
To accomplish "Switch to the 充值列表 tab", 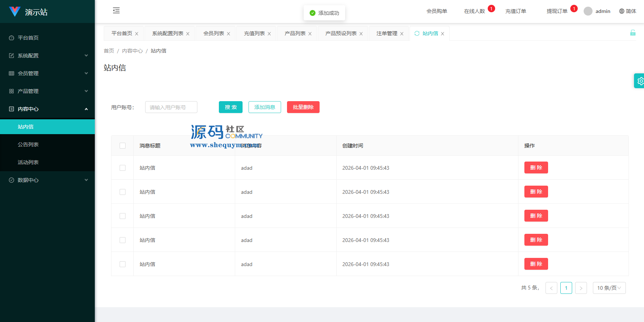I will tap(254, 33).
